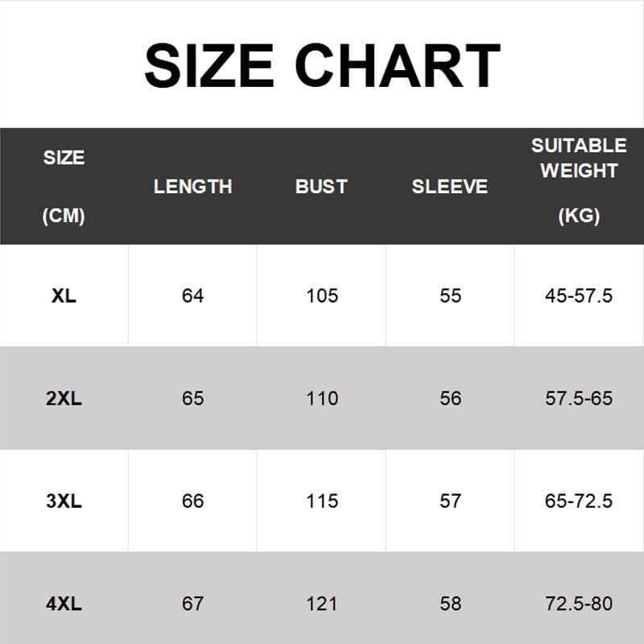644x644 pixels.
Task: Click the SIZE CHART title
Action: point(323,66)
